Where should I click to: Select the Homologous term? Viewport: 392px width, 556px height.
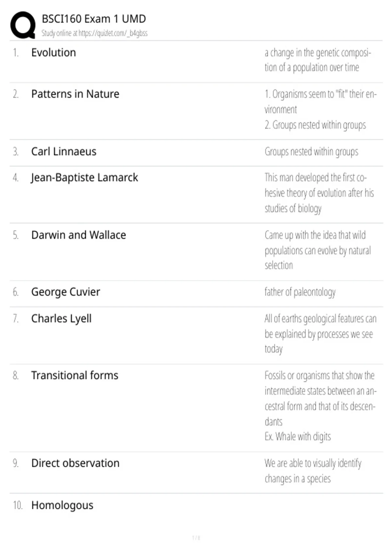tap(62, 506)
